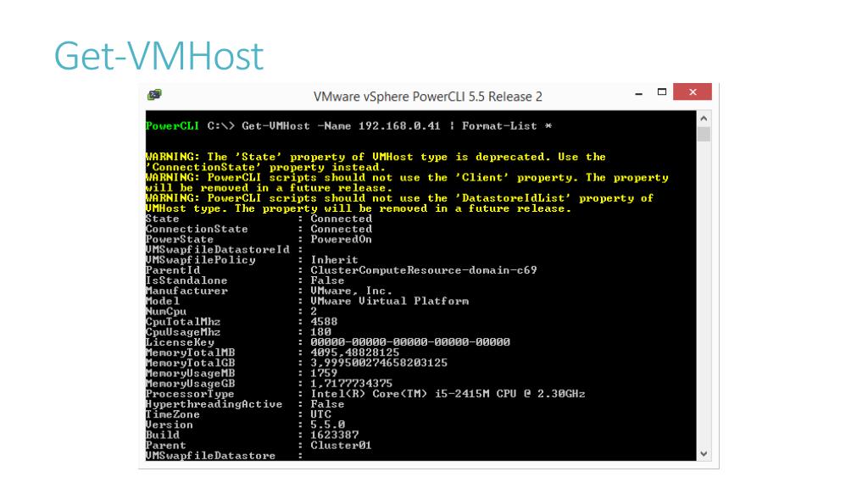Viewport: 868px width, 488px height.
Task: Click the CpuUsageMhz value 180
Action: click(320, 332)
